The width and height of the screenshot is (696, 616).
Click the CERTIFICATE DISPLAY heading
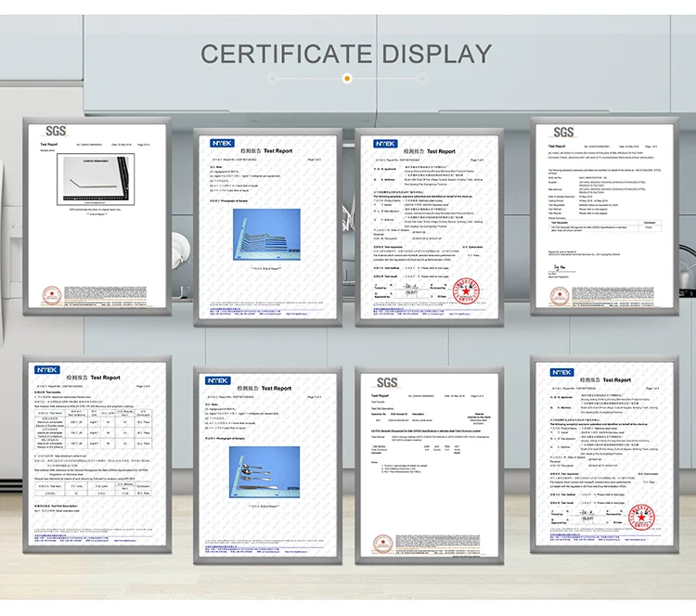tap(347, 53)
